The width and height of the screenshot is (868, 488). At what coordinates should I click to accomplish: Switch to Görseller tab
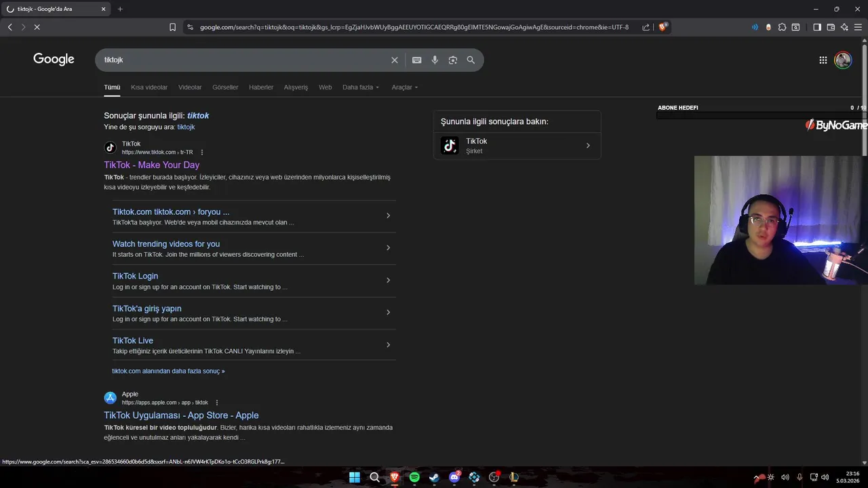(225, 87)
